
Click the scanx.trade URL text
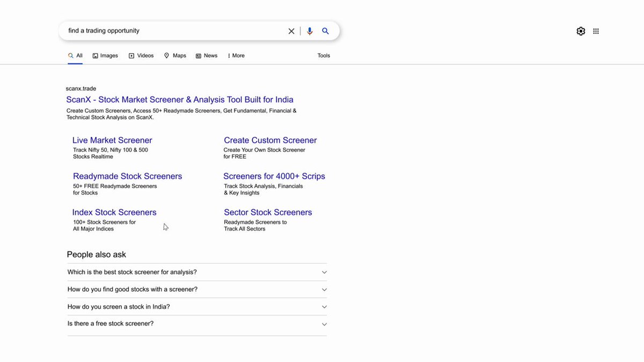(81, 89)
